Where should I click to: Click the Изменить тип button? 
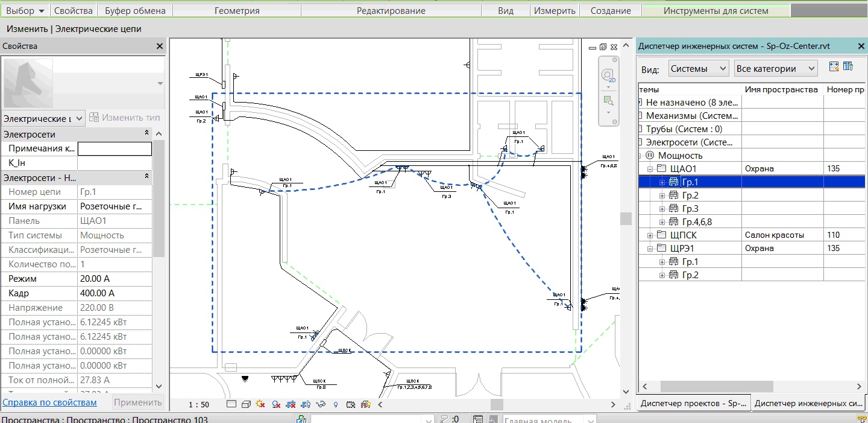(124, 118)
